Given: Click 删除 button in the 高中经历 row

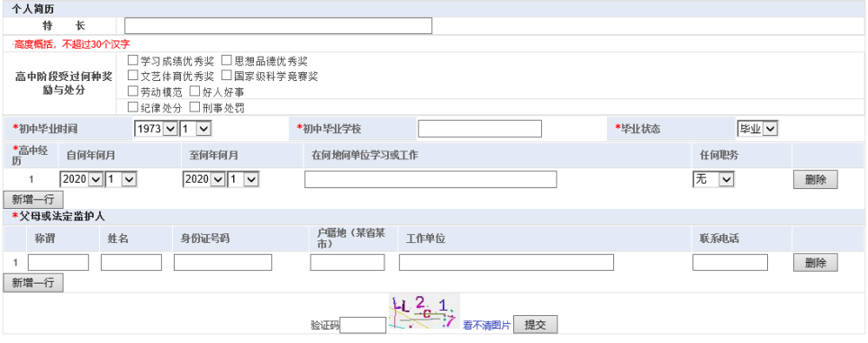Looking at the screenshot, I should click(816, 180).
